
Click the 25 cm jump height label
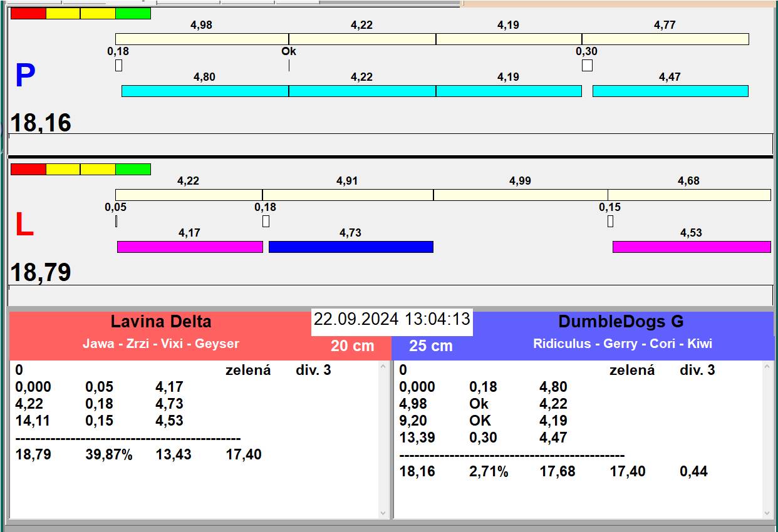pyautogui.click(x=430, y=345)
